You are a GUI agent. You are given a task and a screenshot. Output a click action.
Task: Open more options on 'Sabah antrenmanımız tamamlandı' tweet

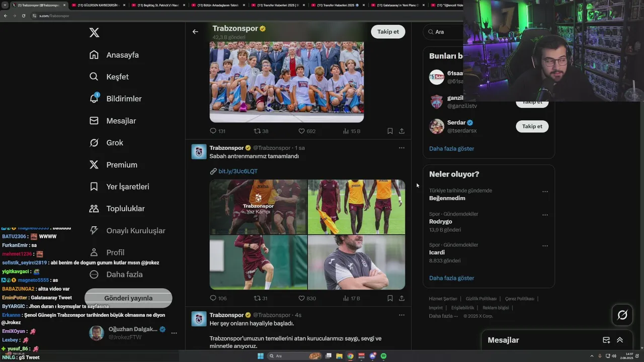[401, 148]
